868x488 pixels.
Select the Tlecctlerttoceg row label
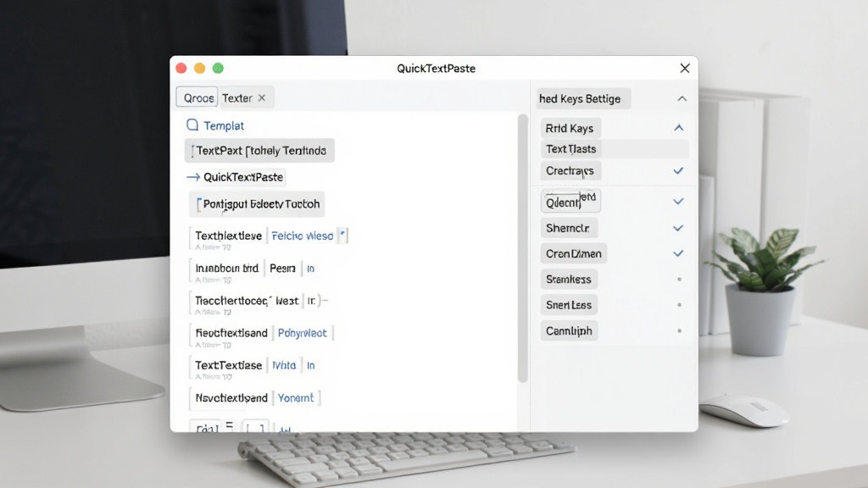(x=231, y=301)
